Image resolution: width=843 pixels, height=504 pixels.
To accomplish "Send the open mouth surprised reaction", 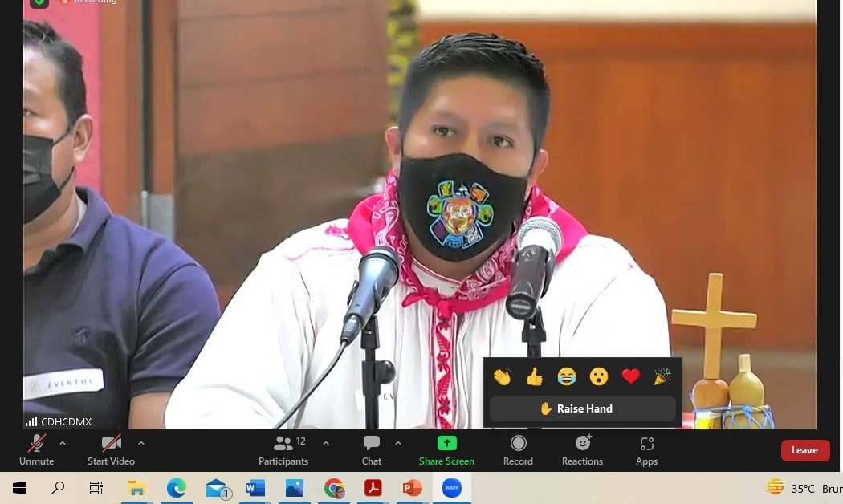I will pos(598,376).
